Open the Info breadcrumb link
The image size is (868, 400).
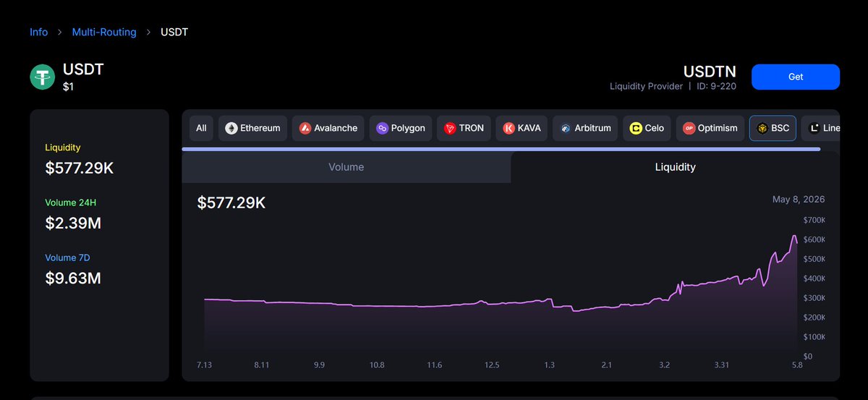point(38,33)
